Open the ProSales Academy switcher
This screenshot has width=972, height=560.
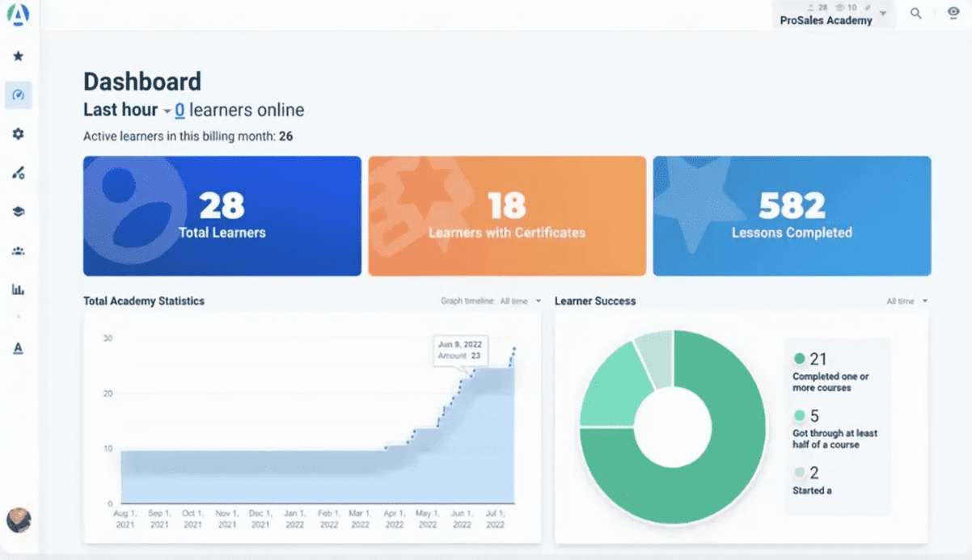point(833,20)
